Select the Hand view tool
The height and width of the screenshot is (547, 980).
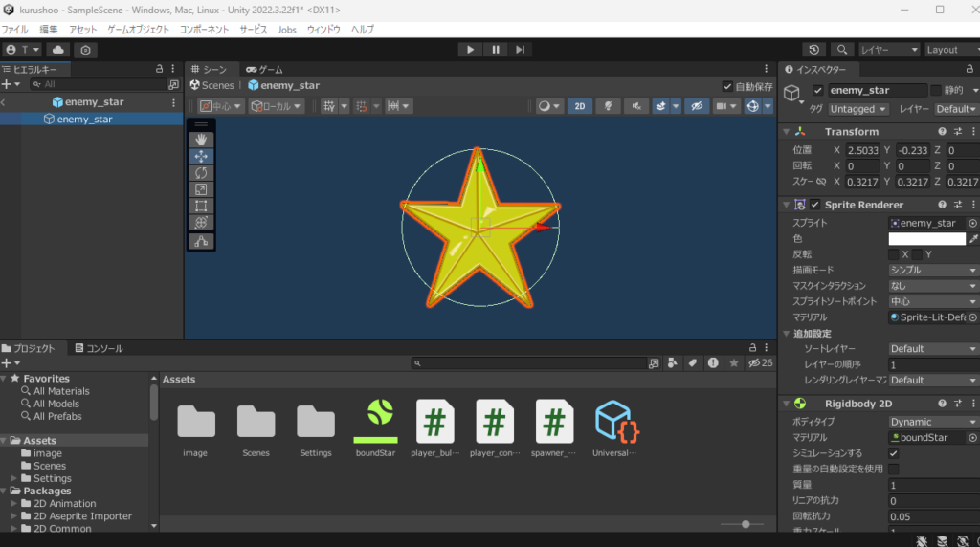coord(201,140)
